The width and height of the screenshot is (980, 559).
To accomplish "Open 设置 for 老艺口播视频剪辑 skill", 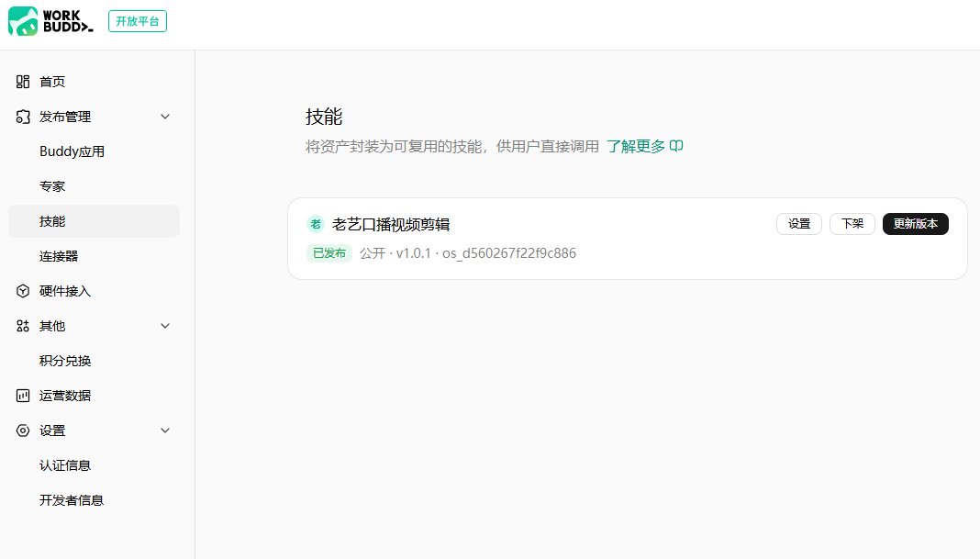I will click(x=798, y=224).
